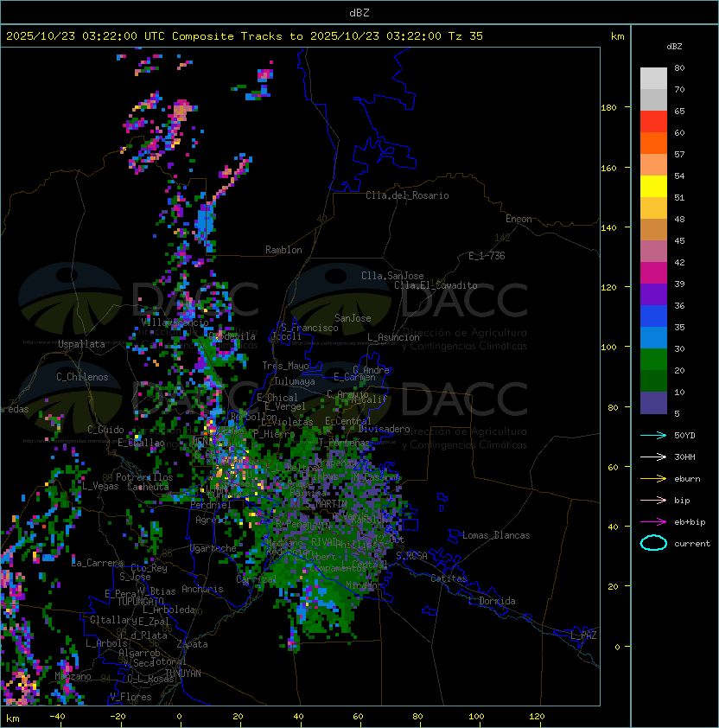This screenshot has width=719, height=728.
Task: Click the 'Agrelo' map label
Action: (211, 520)
